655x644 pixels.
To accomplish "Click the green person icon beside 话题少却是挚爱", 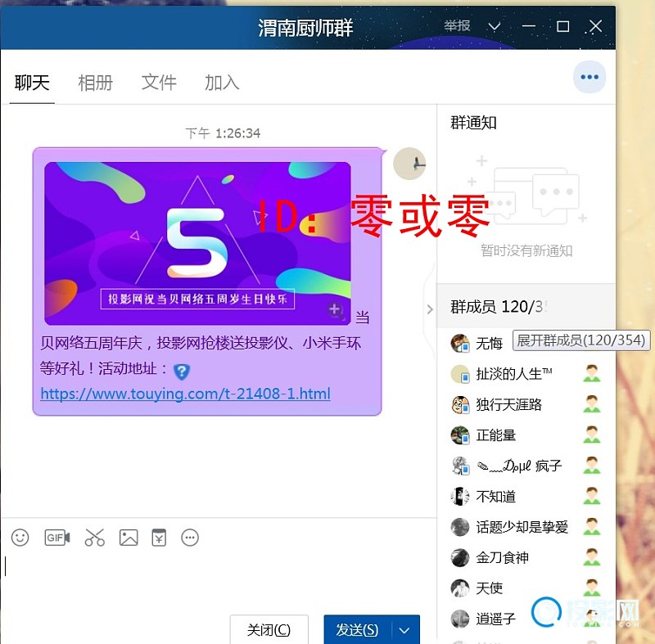I will coord(592,527).
